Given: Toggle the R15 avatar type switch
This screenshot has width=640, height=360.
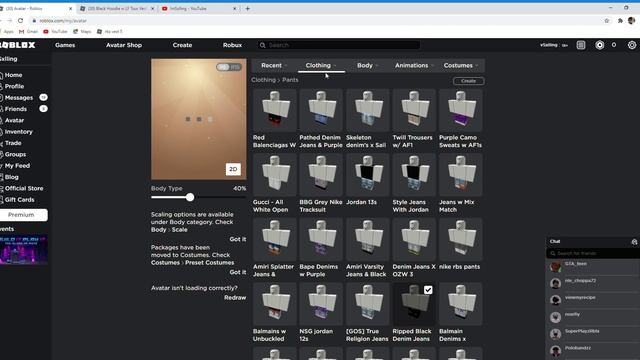Looking at the screenshot, I should tap(229, 67).
